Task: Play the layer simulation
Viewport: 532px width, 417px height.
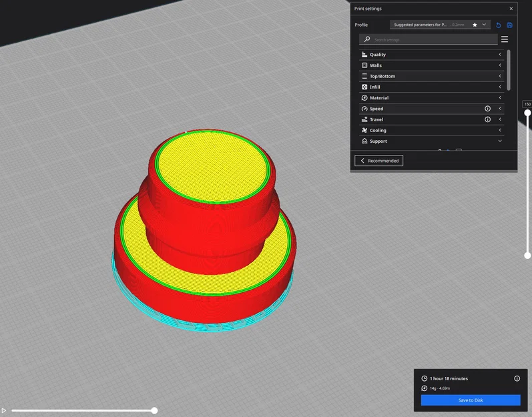Action: pyautogui.click(x=4, y=410)
